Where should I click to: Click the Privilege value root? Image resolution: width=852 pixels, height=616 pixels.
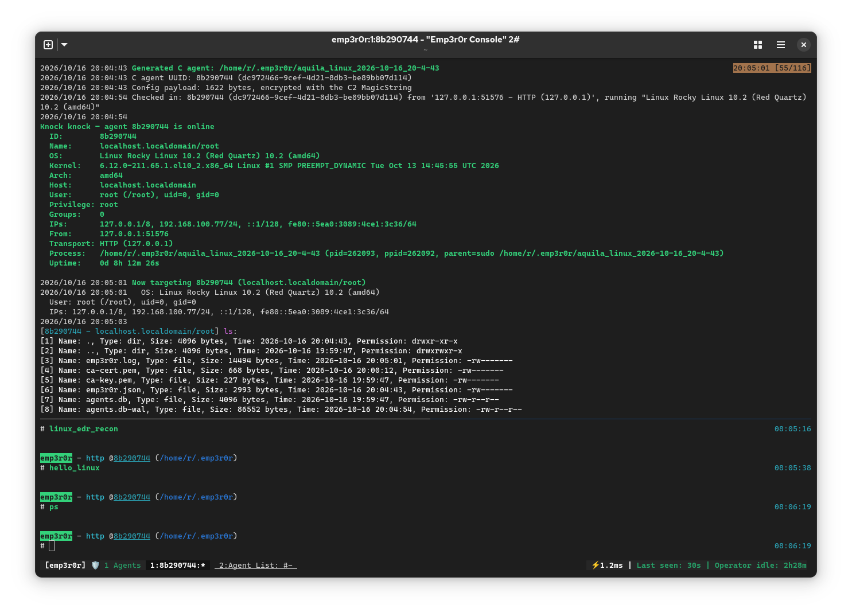[x=109, y=205]
